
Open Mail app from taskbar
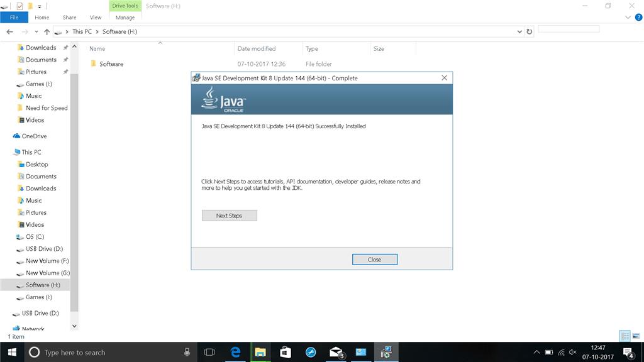coord(336,352)
